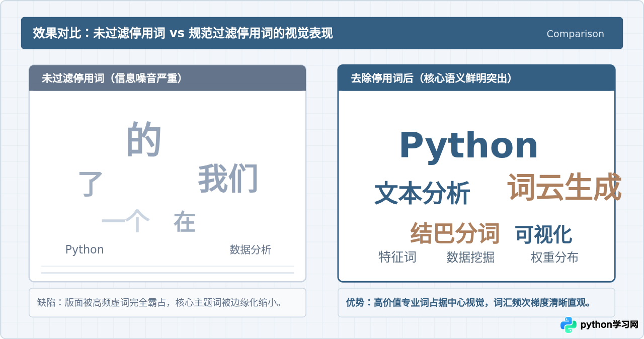This screenshot has height=339, width=644.
Task: Click the large Python word in the right cloud
Action: (x=468, y=146)
